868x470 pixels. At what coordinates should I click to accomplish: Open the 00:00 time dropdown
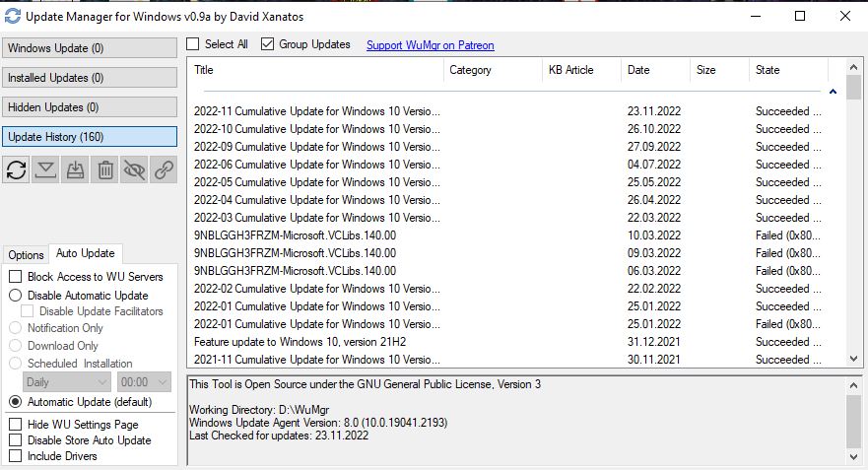144,382
